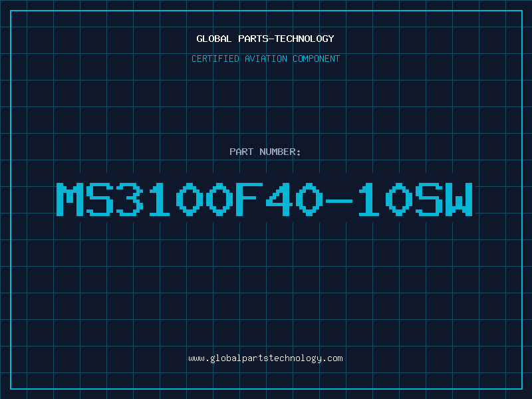Open the www.globalpartstechnology.com link
This screenshot has height=399, width=532.
click(265, 358)
